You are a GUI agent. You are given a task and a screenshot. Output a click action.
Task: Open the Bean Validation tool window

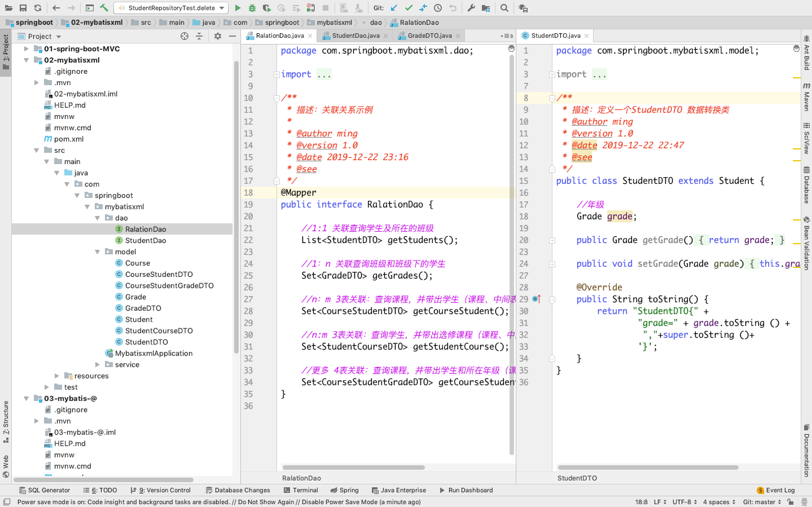click(x=806, y=244)
